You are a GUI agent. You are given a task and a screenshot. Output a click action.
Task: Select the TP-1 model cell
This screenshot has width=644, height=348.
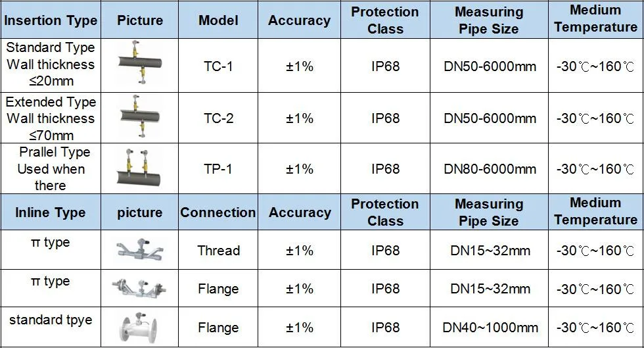(218, 169)
